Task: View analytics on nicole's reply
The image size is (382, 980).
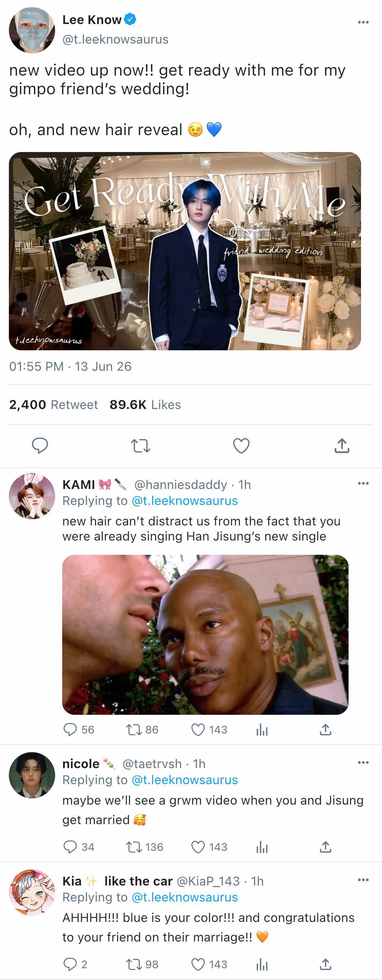Action: [262, 847]
